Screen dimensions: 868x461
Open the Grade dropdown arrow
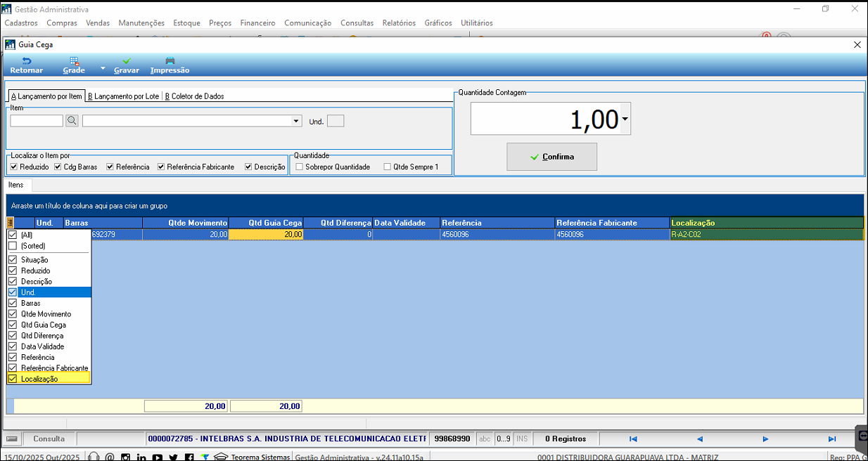coord(103,69)
